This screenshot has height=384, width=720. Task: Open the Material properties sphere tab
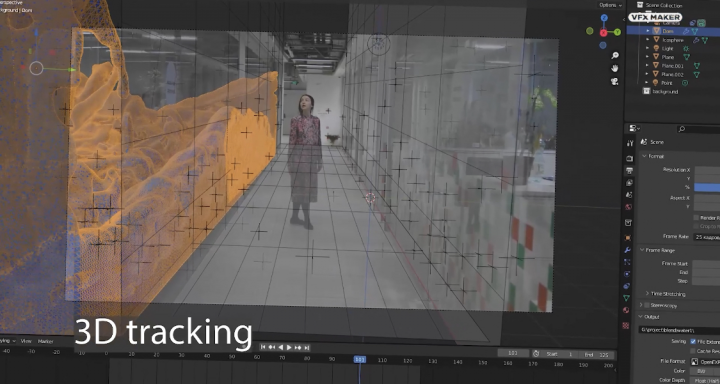[626, 310]
